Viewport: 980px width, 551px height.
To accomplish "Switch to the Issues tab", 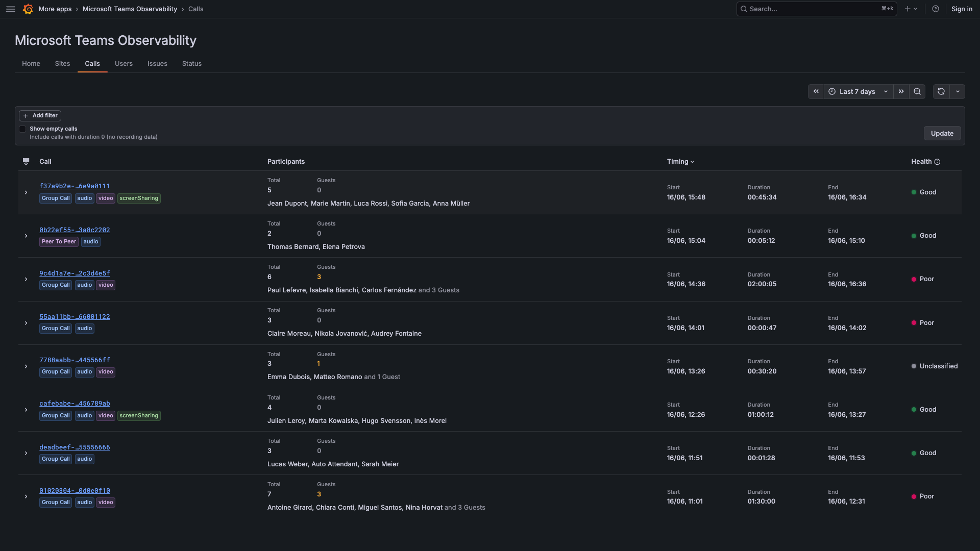I will (x=157, y=64).
